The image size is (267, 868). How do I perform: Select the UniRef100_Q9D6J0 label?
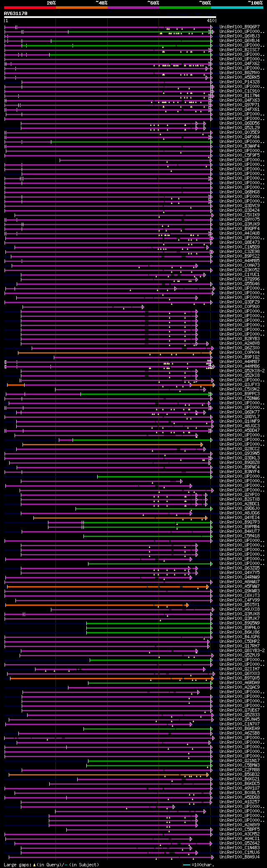(239, 508)
